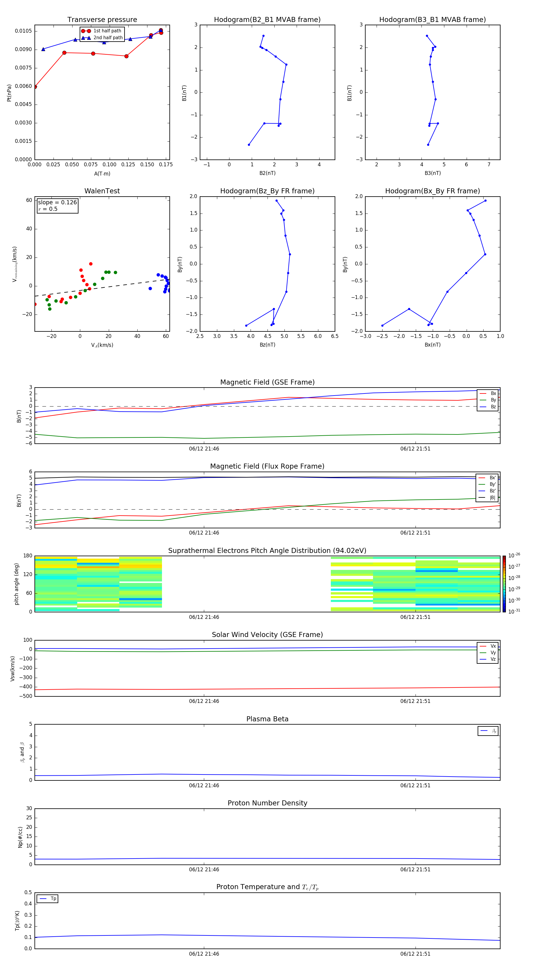The height and width of the screenshot is (980, 535).
Task: Click the Hodogram(Bx_By FR frame) title
Action: [432, 191]
